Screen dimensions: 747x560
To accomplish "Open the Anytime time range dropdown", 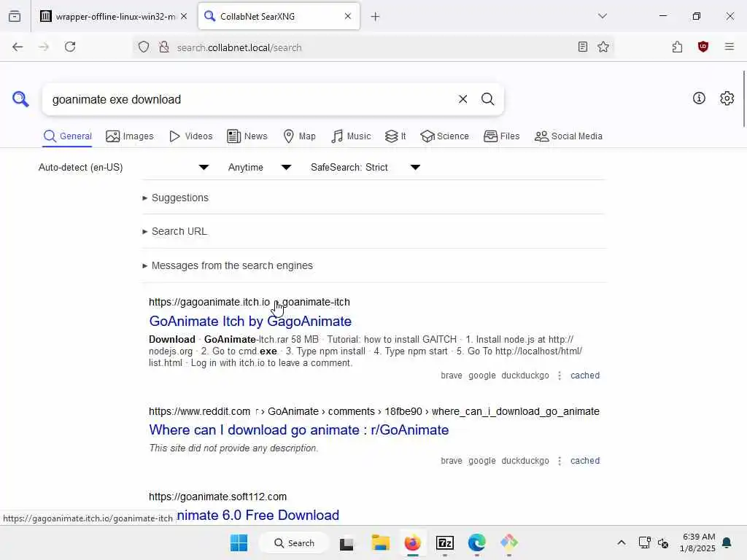I will click(x=260, y=167).
